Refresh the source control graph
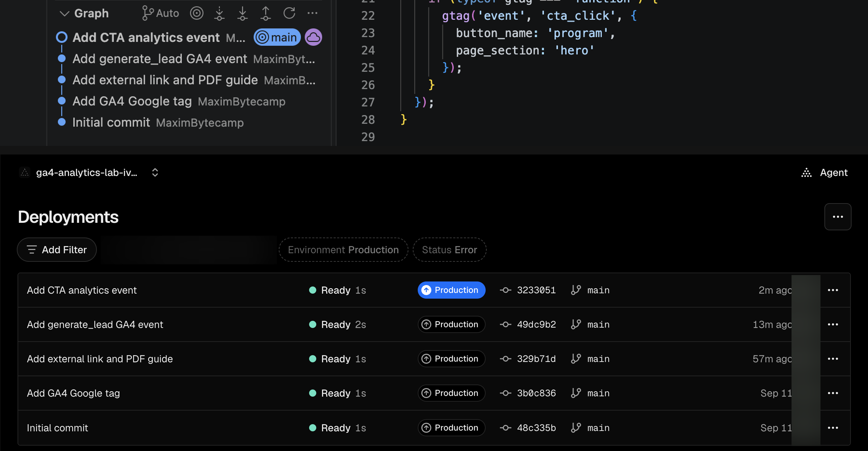Image resolution: width=868 pixels, height=451 pixels. (x=289, y=13)
